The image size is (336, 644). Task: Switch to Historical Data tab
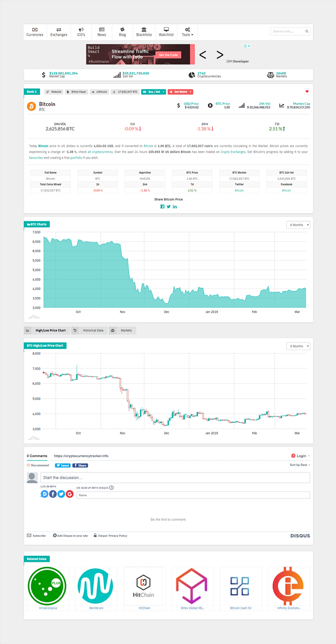(x=89, y=330)
